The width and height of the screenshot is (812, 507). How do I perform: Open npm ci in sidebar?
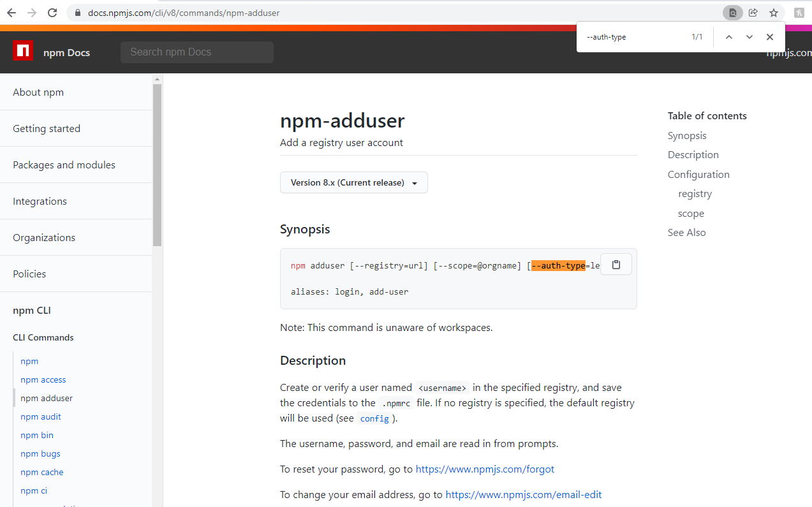click(34, 490)
